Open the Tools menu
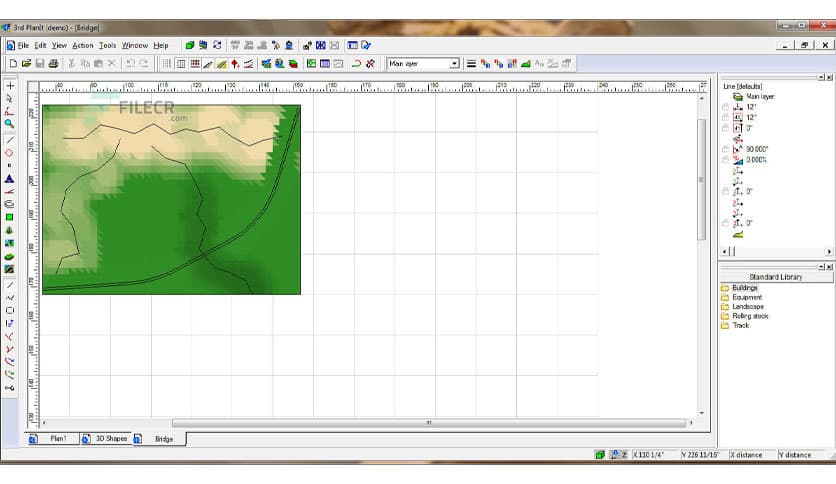The height and width of the screenshot is (484, 836). tap(107, 46)
